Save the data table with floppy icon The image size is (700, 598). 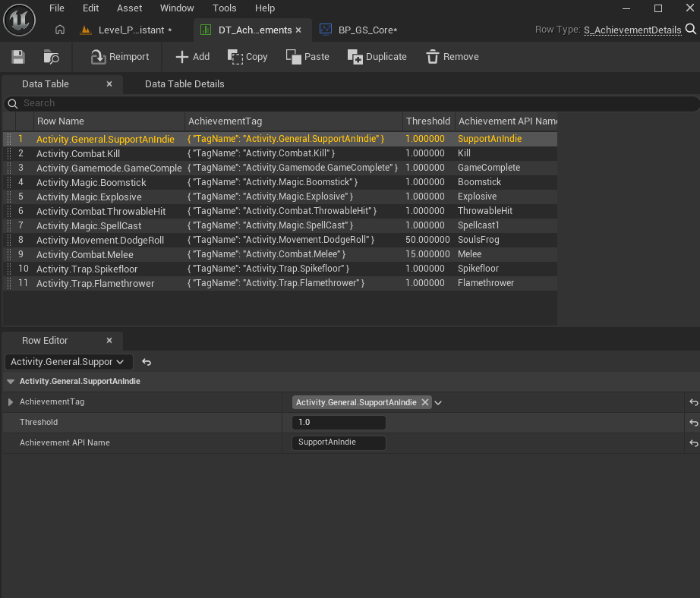[x=18, y=57]
